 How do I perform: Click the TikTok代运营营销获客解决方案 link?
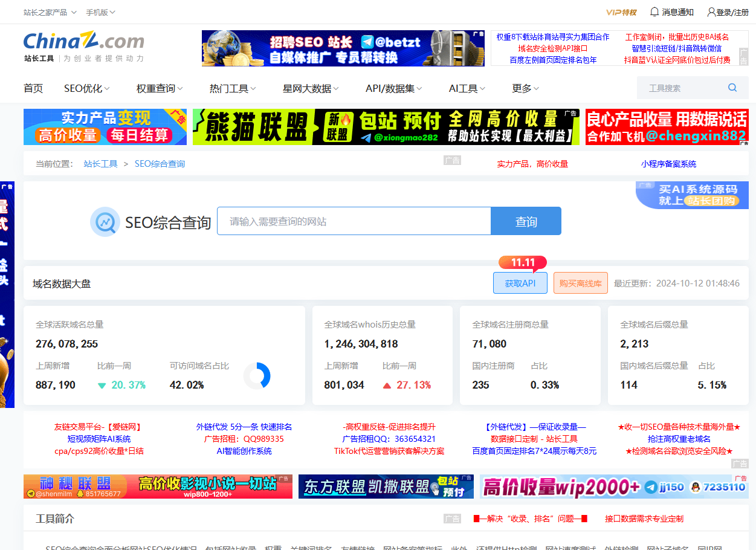(389, 451)
